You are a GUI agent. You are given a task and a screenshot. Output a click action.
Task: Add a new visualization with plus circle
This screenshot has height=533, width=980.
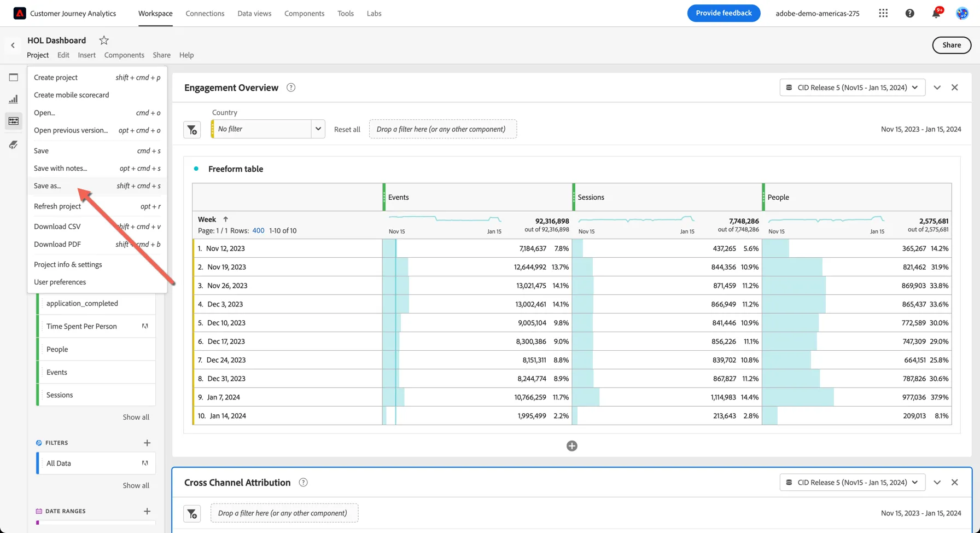point(572,446)
